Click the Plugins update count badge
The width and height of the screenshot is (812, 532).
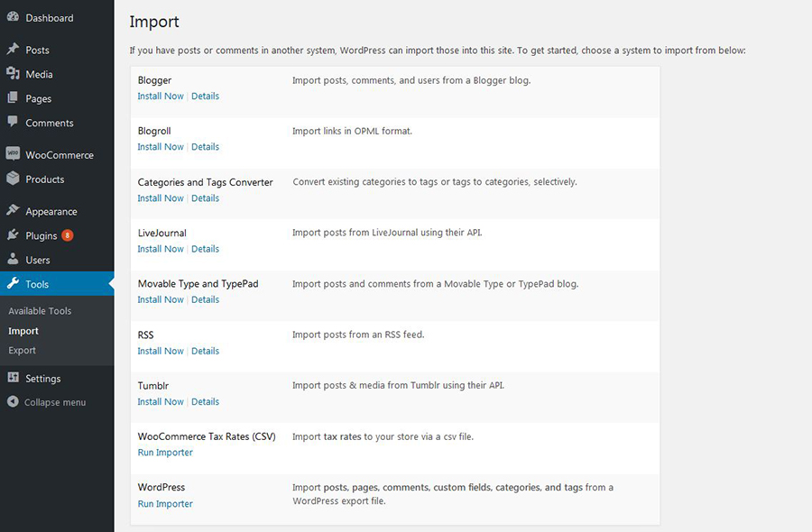[68, 235]
